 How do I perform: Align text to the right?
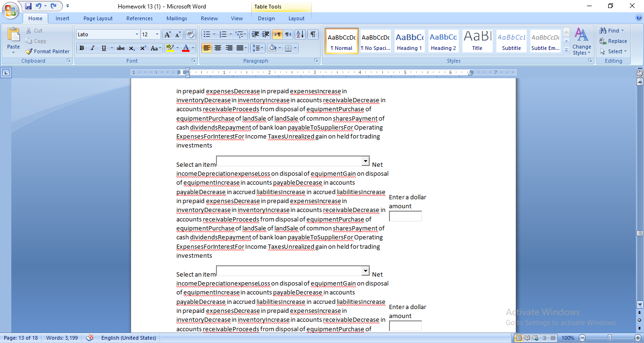point(229,48)
